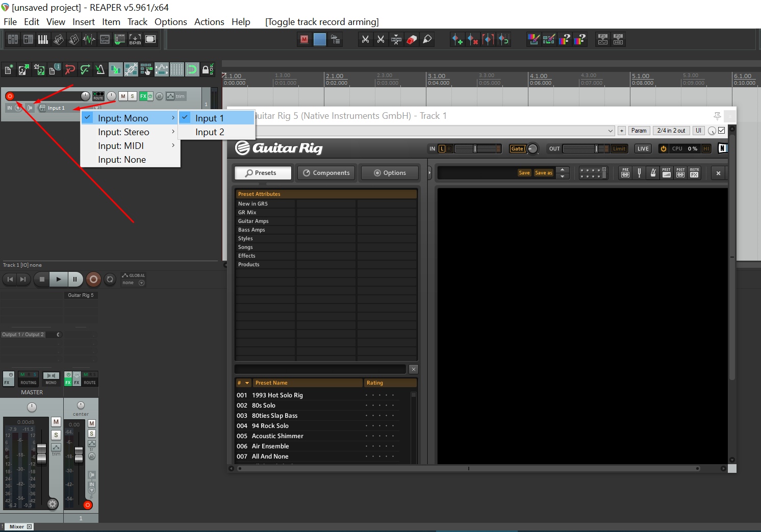This screenshot has height=532, width=761.
Task: Open project settings info icon
Action: (x=55, y=69)
